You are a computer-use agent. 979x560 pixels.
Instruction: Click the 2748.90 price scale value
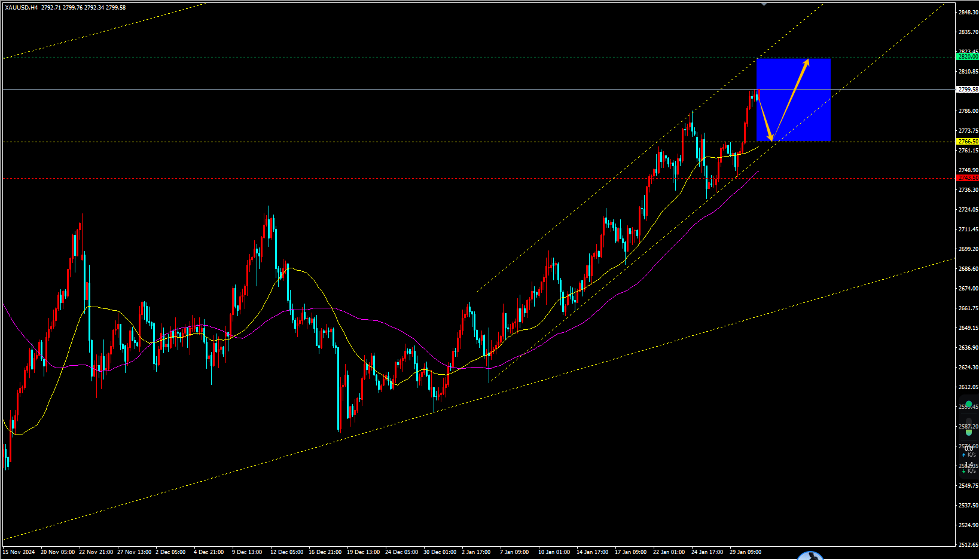968,170
